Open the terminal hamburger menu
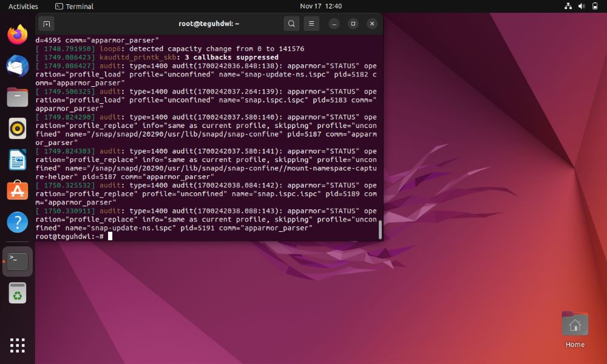The image size is (607, 364). [311, 24]
